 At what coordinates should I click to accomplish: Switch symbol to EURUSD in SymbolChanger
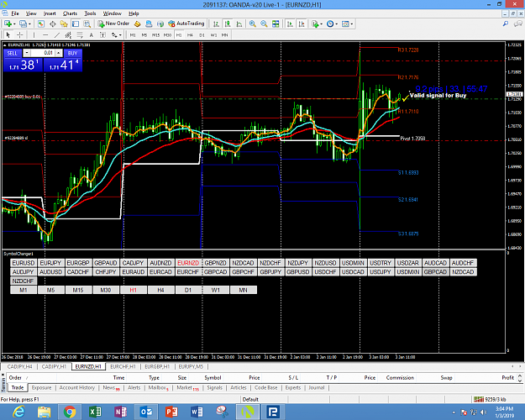pyautogui.click(x=24, y=263)
